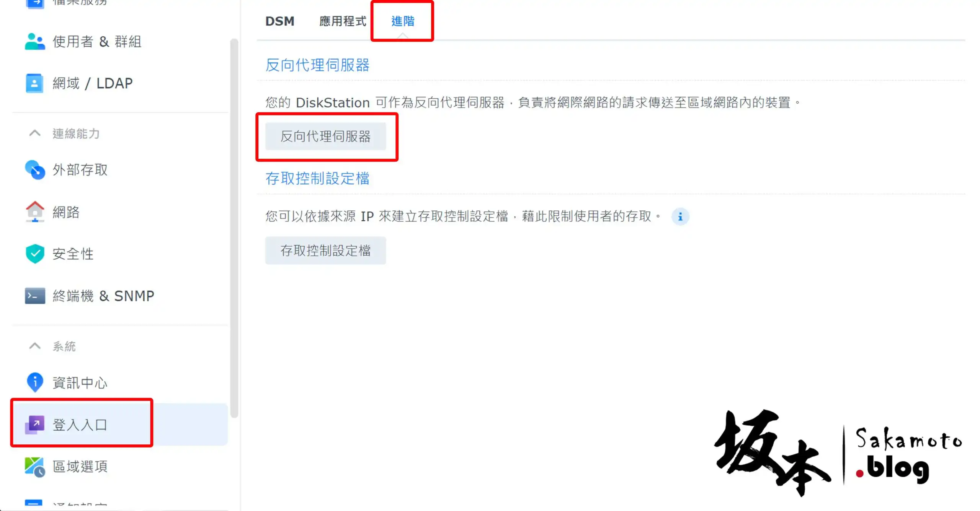The image size is (980, 511).
Task: Open the 安全性 shield icon
Action: tap(35, 254)
